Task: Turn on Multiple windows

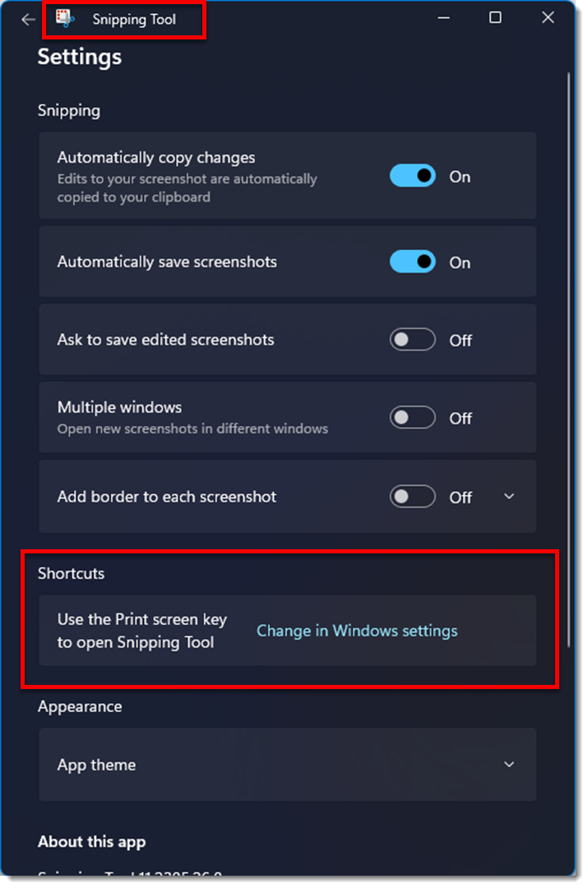Action: [x=412, y=417]
